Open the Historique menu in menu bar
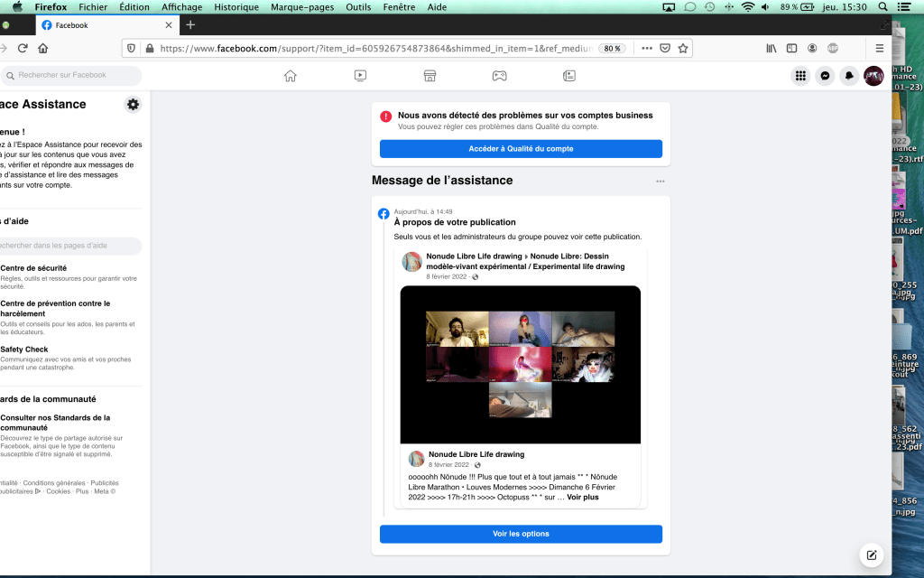Image resolution: width=924 pixels, height=578 pixels. [236, 7]
